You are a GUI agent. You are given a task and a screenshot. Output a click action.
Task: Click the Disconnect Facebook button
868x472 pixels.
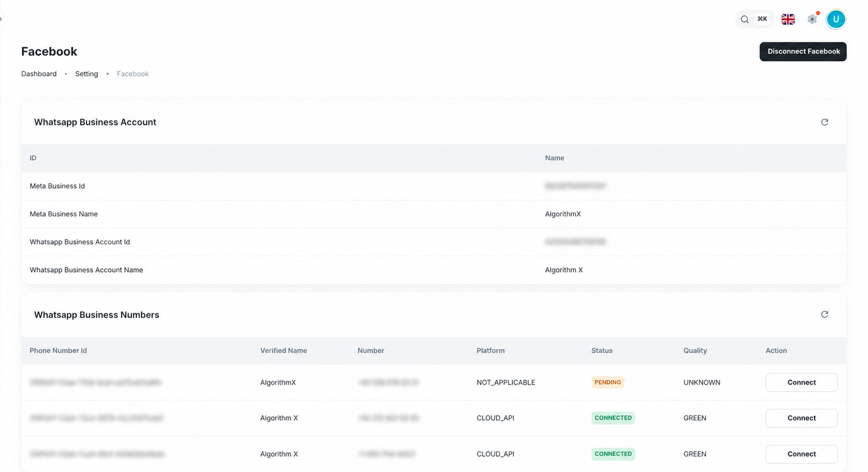(x=803, y=52)
